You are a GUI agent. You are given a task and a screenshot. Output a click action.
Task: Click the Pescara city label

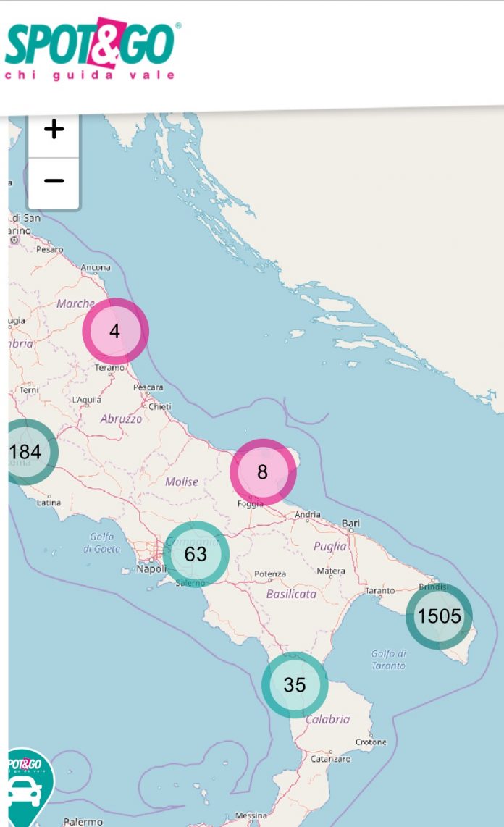[x=148, y=387]
